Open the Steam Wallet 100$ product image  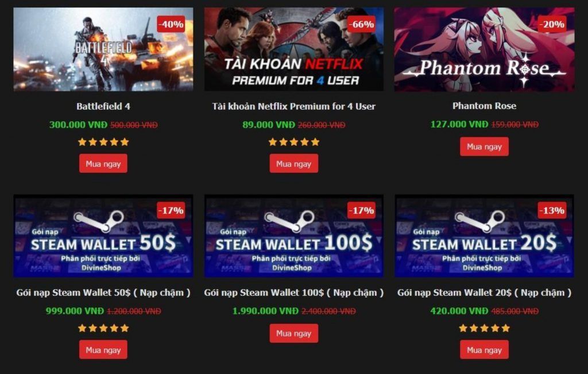(x=293, y=236)
